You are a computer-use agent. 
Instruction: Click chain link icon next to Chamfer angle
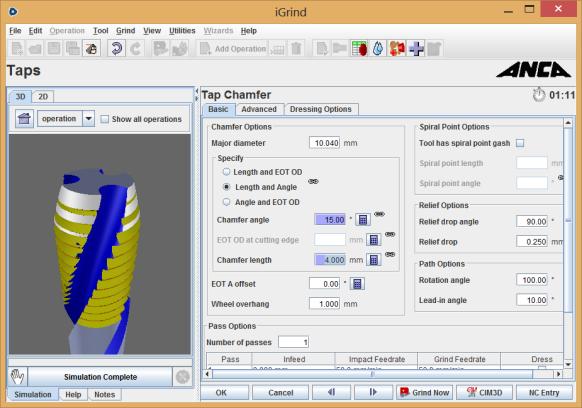pos(379,214)
